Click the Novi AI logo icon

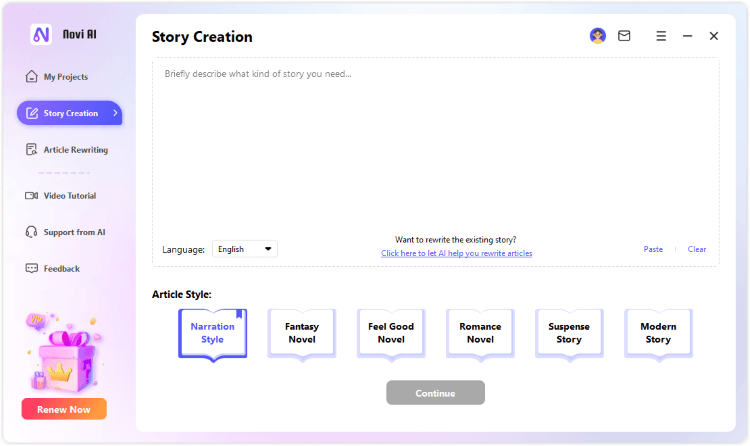pyautogui.click(x=41, y=34)
